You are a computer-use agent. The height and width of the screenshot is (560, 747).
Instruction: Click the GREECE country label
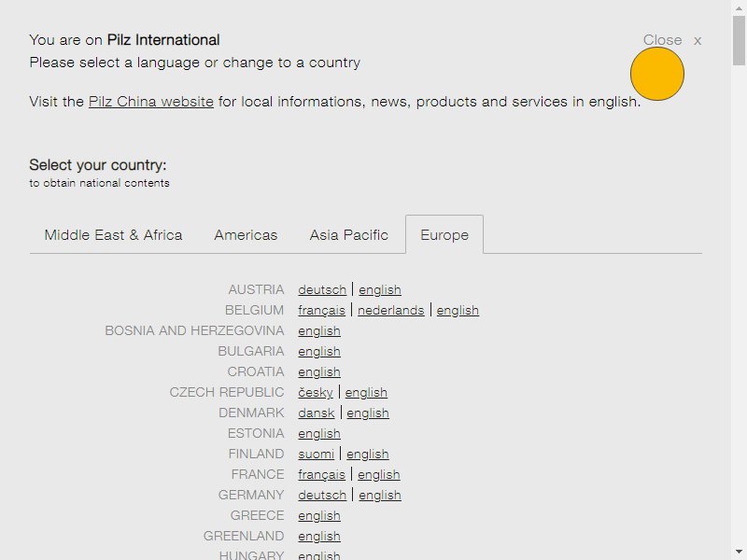258,515
